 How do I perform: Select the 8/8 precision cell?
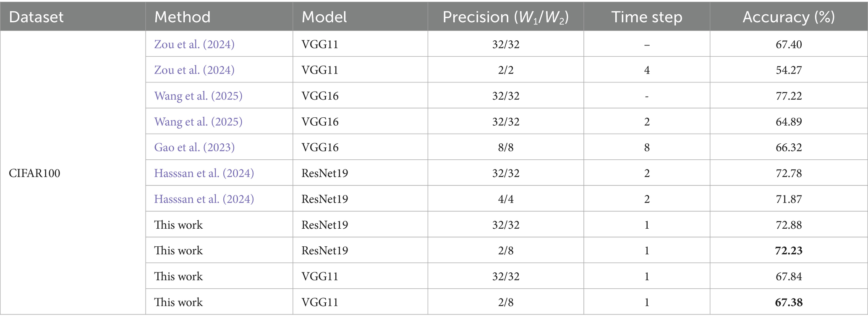click(505, 147)
